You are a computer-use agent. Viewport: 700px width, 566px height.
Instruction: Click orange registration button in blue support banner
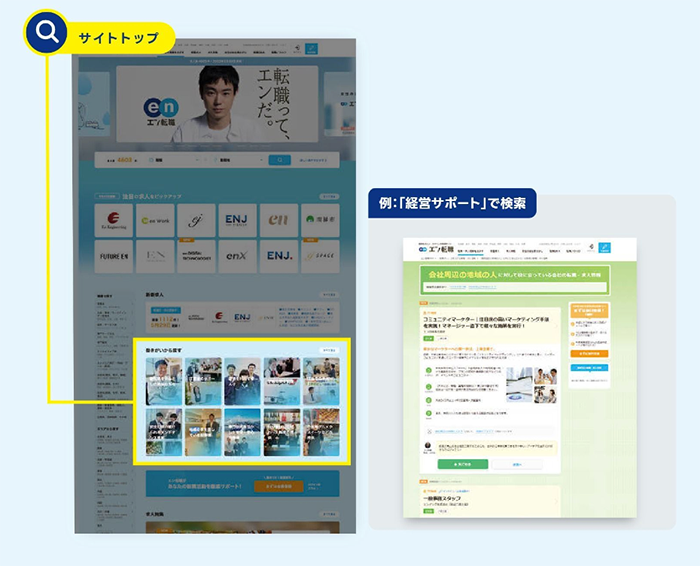tap(279, 486)
